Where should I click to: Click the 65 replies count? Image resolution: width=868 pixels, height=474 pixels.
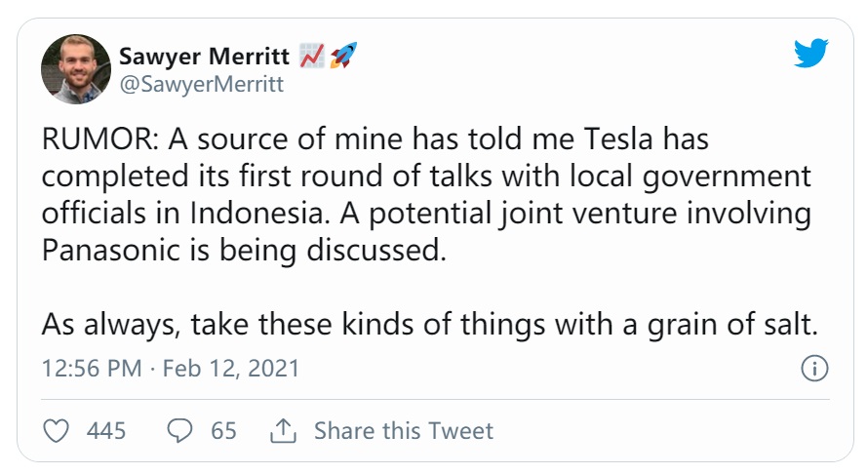223,430
